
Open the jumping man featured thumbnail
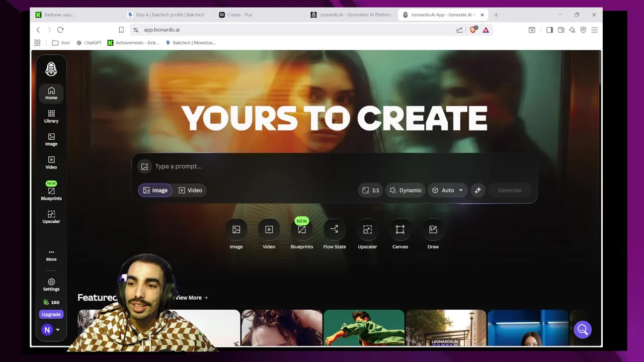[x=364, y=328]
